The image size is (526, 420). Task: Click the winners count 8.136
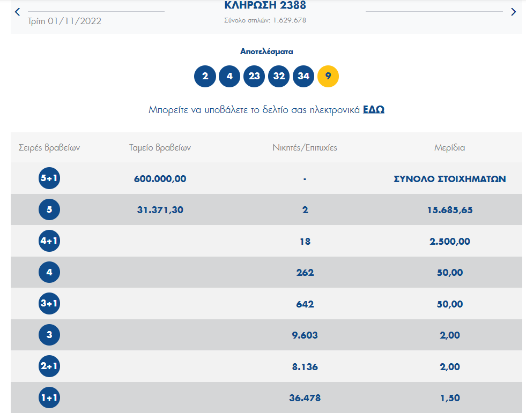coord(305,367)
